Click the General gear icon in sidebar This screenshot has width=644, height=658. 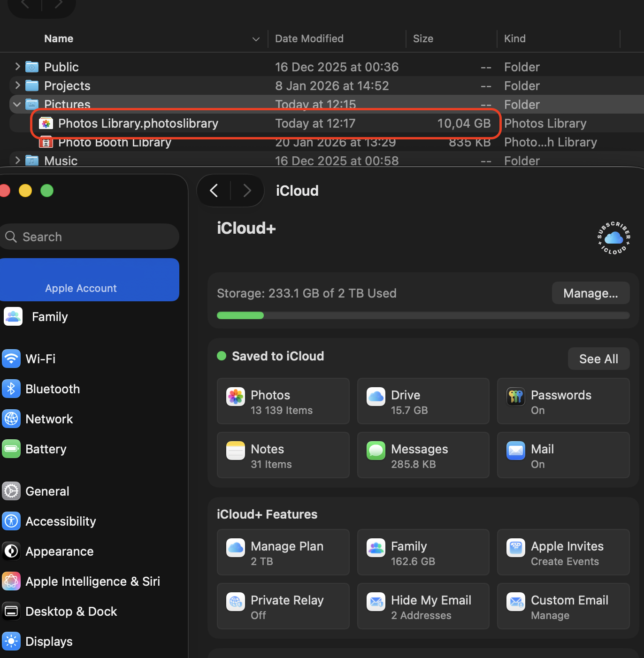(11, 491)
